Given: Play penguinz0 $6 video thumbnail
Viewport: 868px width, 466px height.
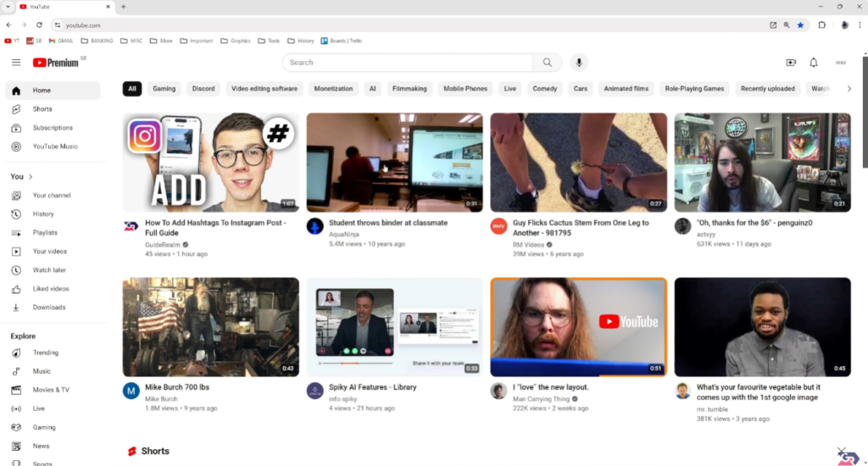Looking at the screenshot, I should [x=762, y=163].
